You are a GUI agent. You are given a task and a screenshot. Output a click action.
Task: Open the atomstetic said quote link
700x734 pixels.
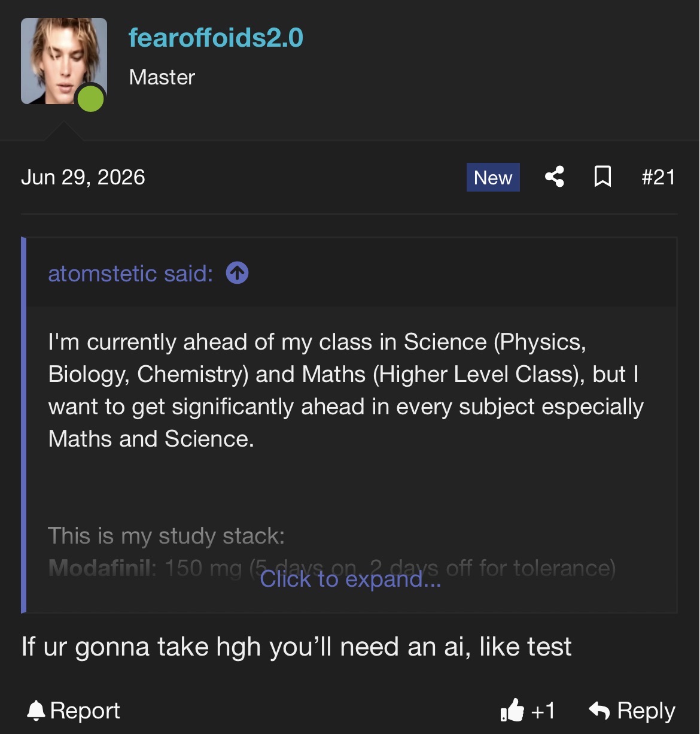tap(130, 274)
